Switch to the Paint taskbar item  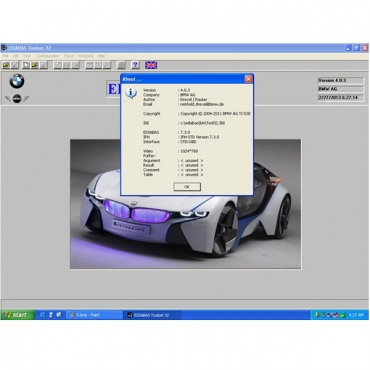pyautogui.click(x=95, y=315)
